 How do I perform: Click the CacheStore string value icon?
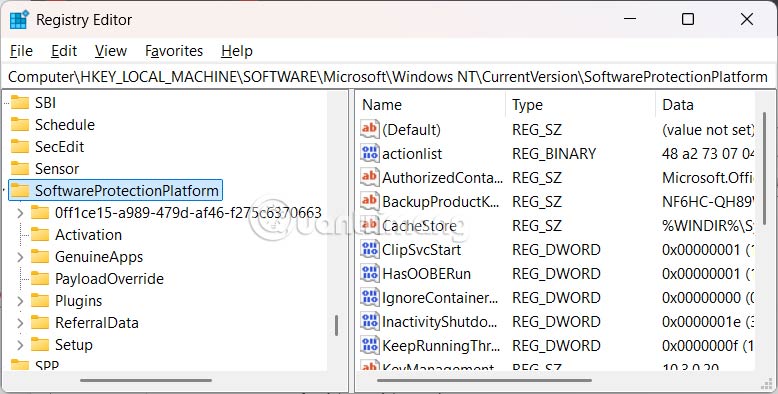[x=370, y=225]
